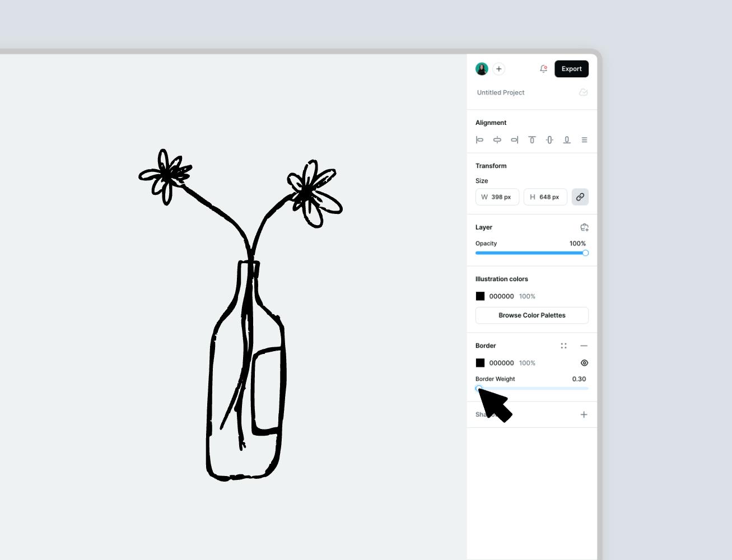The image size is (732, 560).
Task: Invite a collaborator with the plus button
Action: (498, 68)
